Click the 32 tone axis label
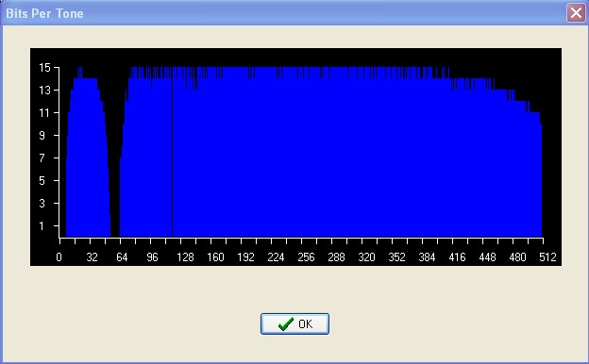The height and width of the screenshot is (364, 589). point(92,257)
